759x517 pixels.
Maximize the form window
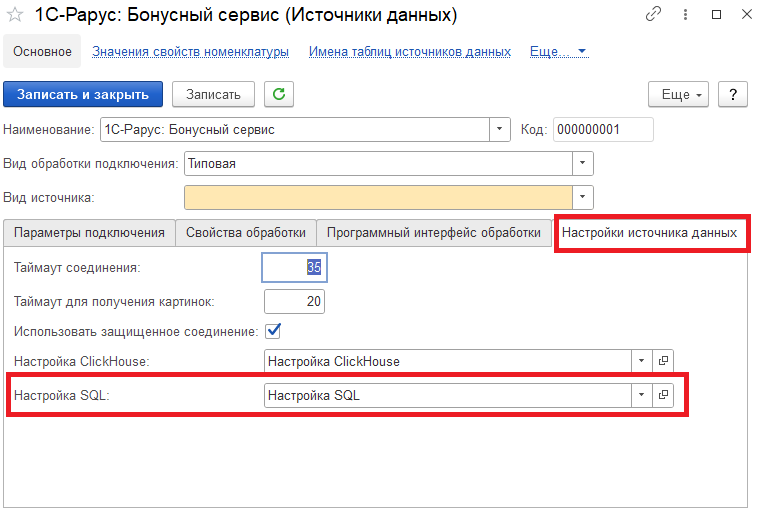click(x=716, y=15)
